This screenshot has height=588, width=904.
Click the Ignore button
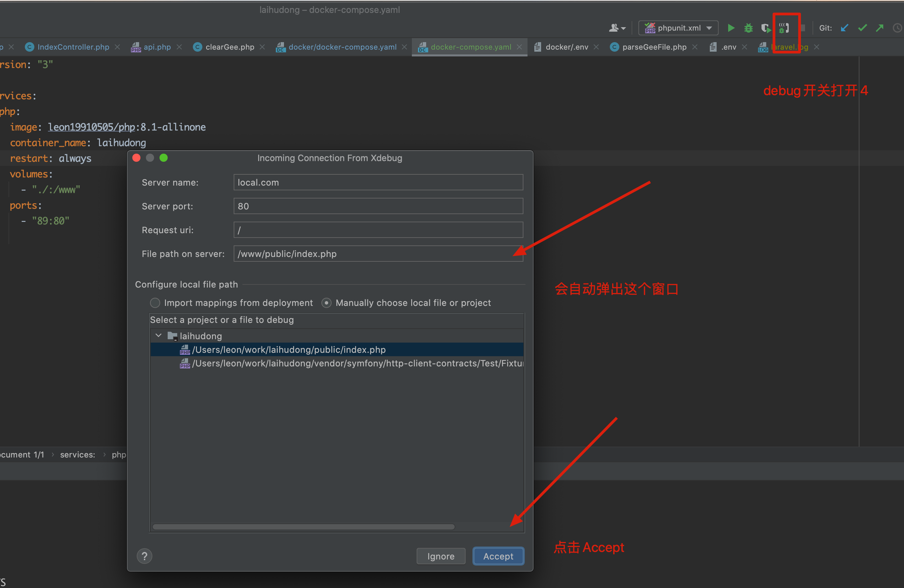point(440,556)
